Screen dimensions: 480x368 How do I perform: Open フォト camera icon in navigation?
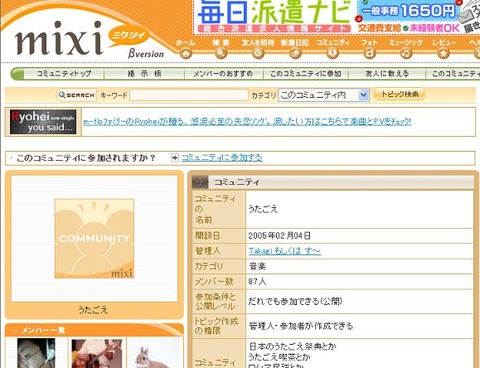(369, 53)
